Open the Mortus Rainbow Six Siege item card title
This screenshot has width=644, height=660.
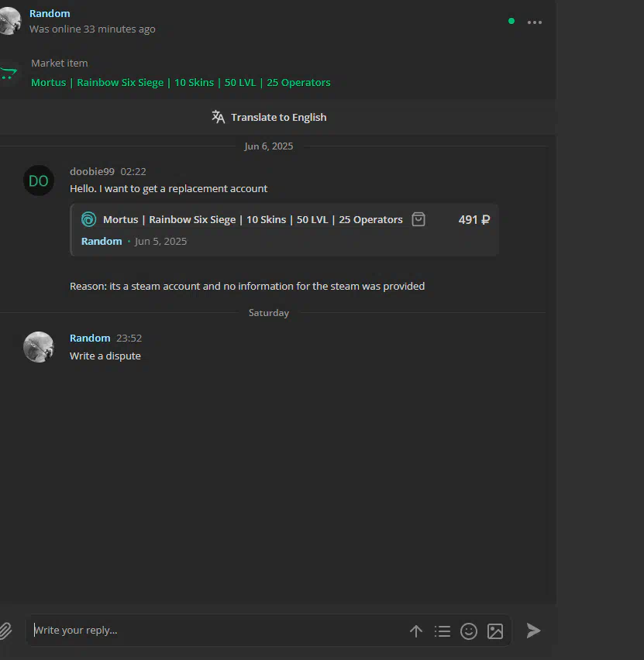coord(253,220)
